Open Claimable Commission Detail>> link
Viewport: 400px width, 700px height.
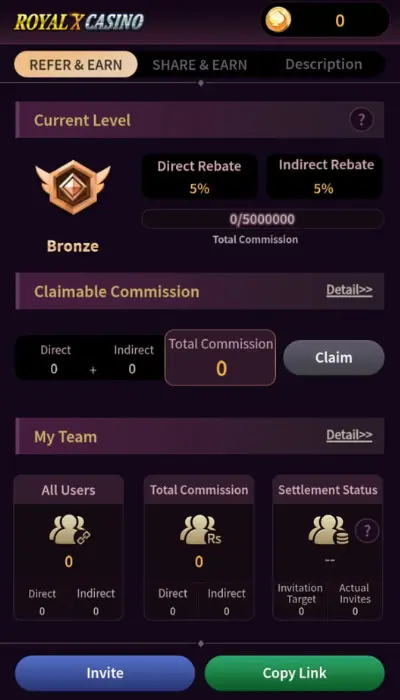[349, 290]
